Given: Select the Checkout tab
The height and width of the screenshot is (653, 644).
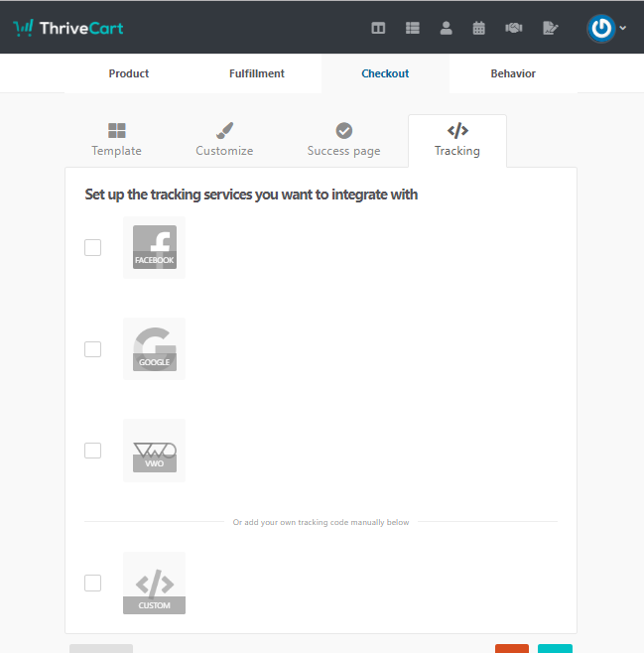Looking at the screenshot, I should tap(385, 73).
